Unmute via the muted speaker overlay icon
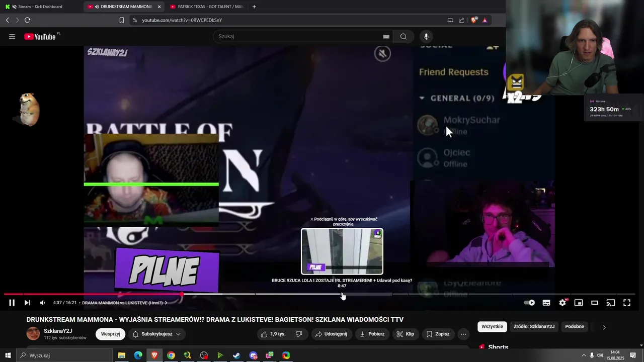644x362 pixels. (382, 53)
